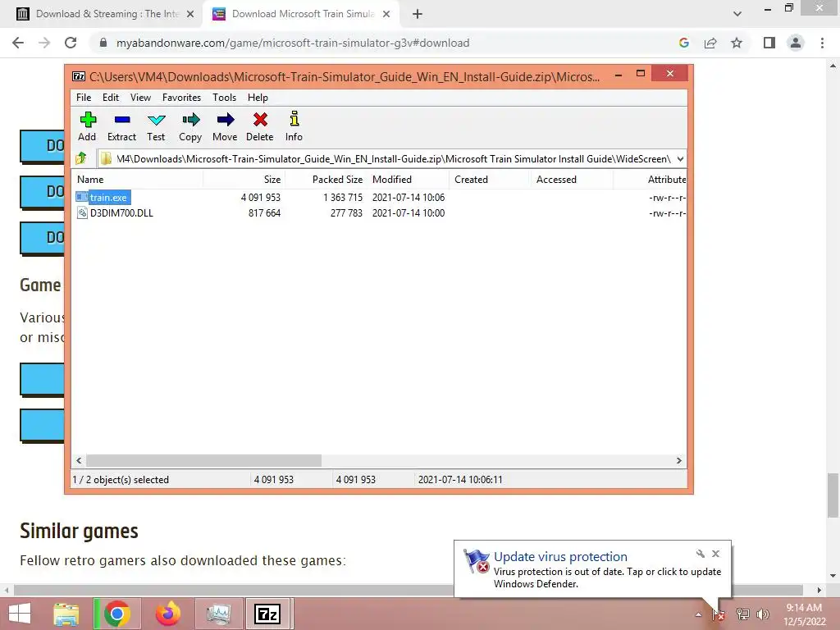The height and width of the screenshot is (630, 840).
Task: Go up one folder level icon
Action: [81, 158]
